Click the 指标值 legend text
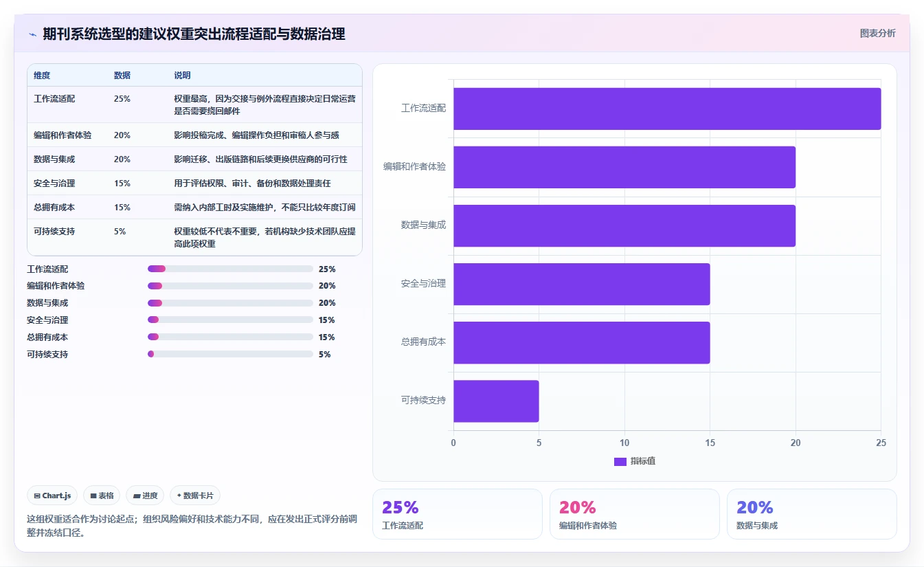 click(643, 461)
